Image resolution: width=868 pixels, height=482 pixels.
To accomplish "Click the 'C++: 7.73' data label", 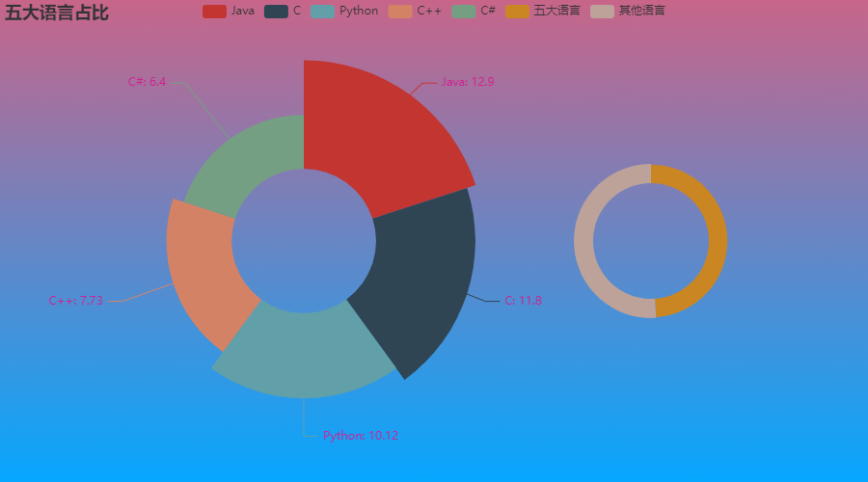I will tap(76, 301).
